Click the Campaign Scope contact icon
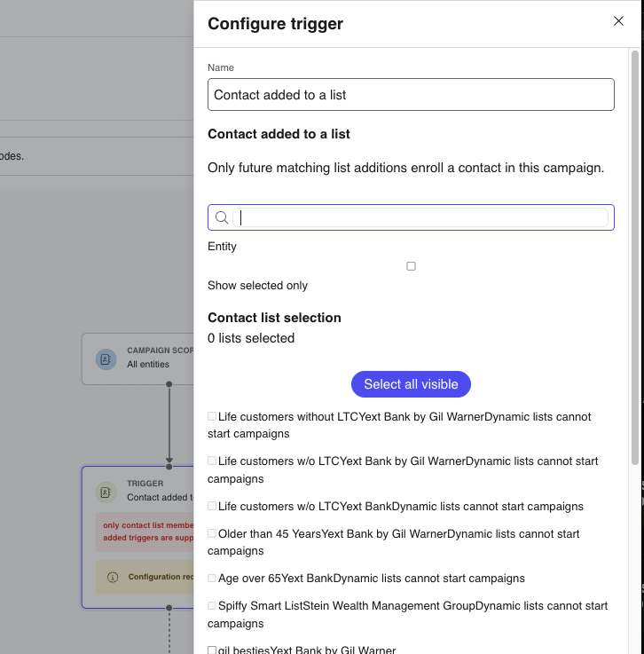 tap(106, 359)
